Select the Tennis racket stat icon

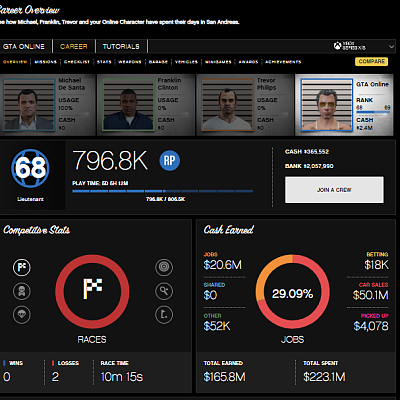[x=164, y=291]
